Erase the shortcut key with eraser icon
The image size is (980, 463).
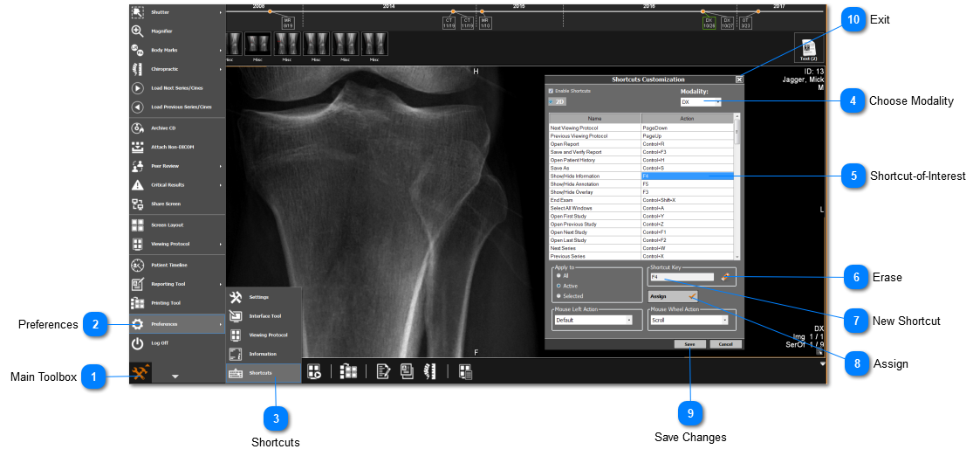(x=724, y=277)
